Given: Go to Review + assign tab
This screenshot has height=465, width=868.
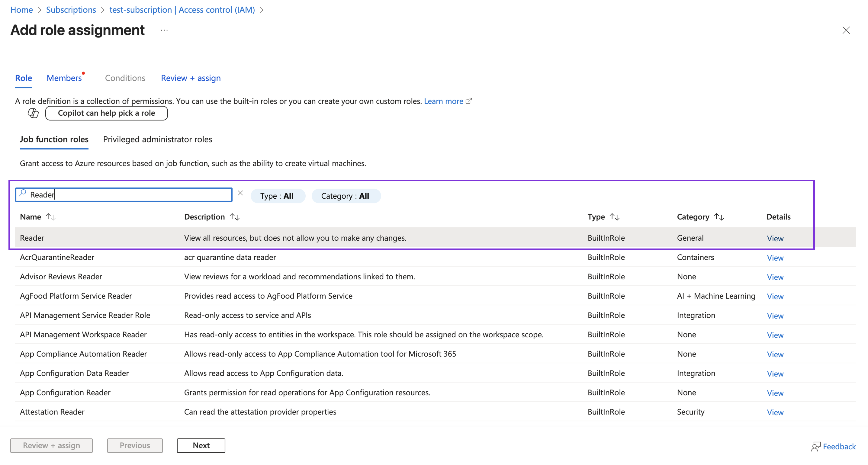Looking at the screenshot, I should [191, 78].
